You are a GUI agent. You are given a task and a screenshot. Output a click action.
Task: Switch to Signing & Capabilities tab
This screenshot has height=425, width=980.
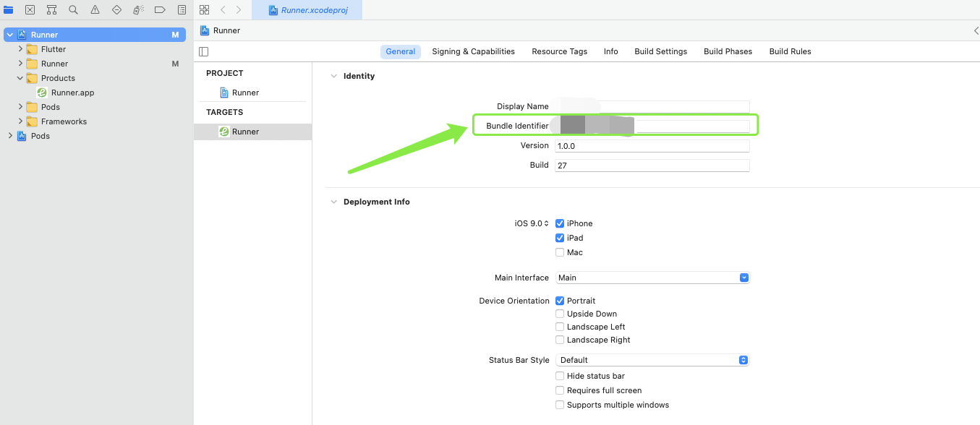pyautogui.click(x=473, y=51)
